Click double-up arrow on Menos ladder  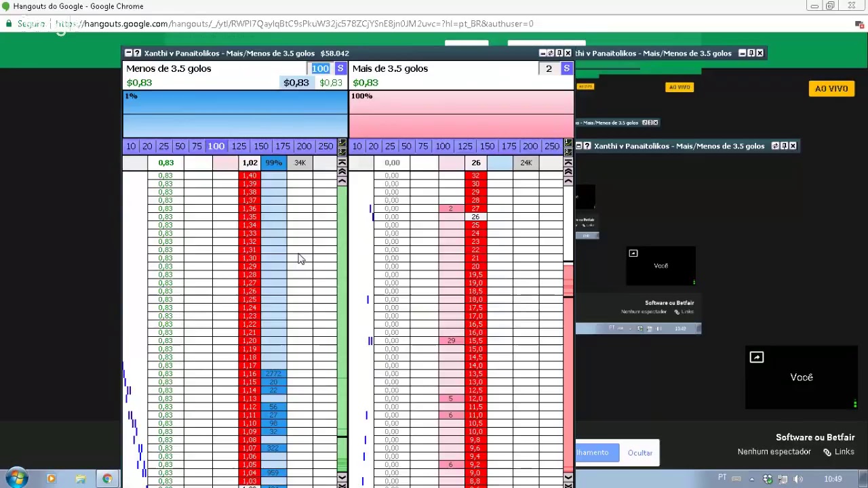342,172
